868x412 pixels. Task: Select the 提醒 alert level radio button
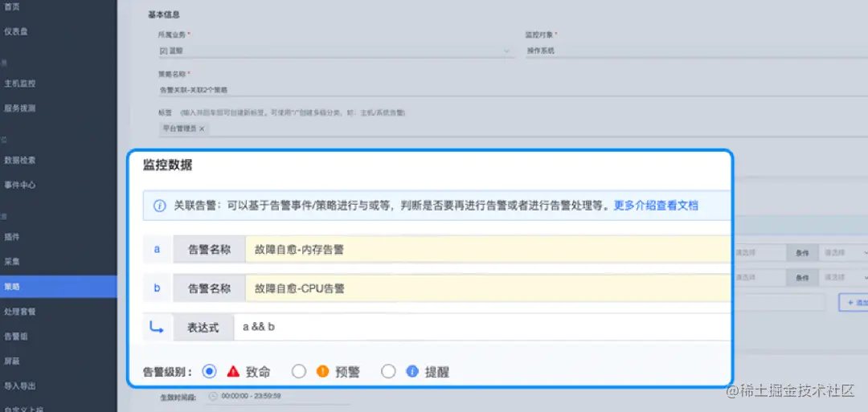click(x=389, y=371)
